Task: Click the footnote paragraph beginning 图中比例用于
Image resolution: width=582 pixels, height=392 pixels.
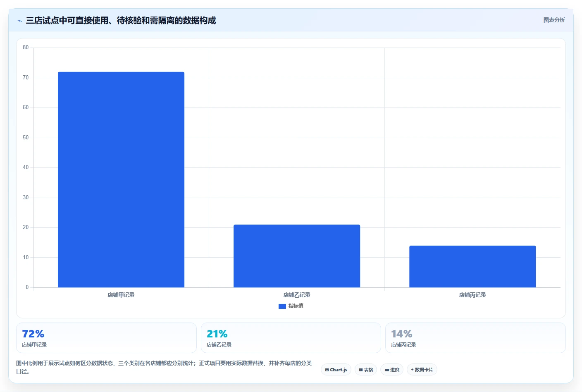Action: coord(164,367)
